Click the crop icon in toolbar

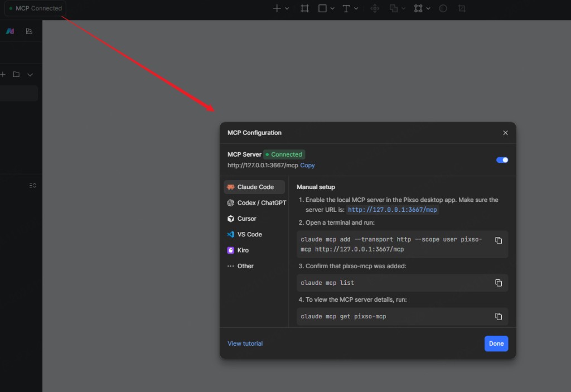point(462,8)
